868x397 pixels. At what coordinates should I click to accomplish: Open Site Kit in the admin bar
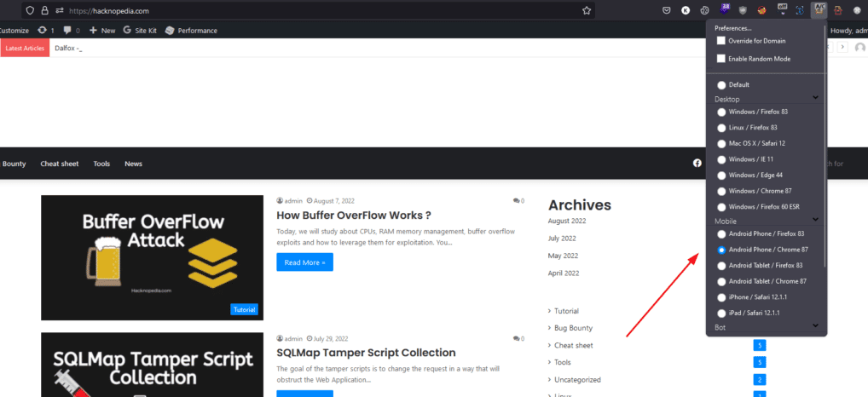(140, 31)
